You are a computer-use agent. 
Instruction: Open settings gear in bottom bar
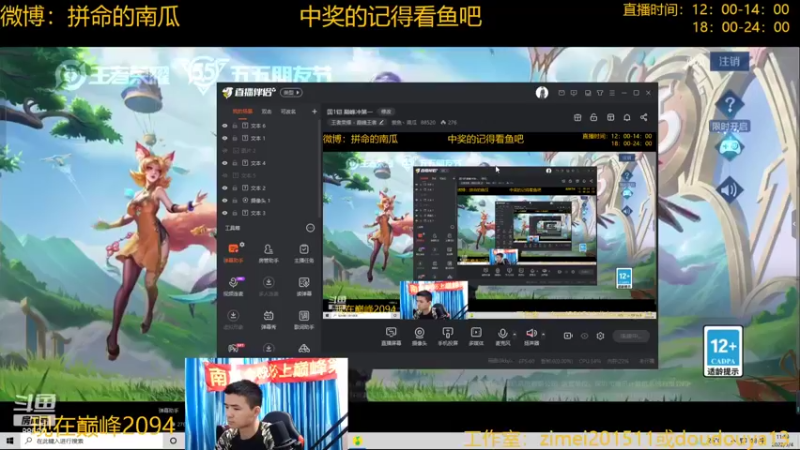pyautogui.click(x=601, y=336)
